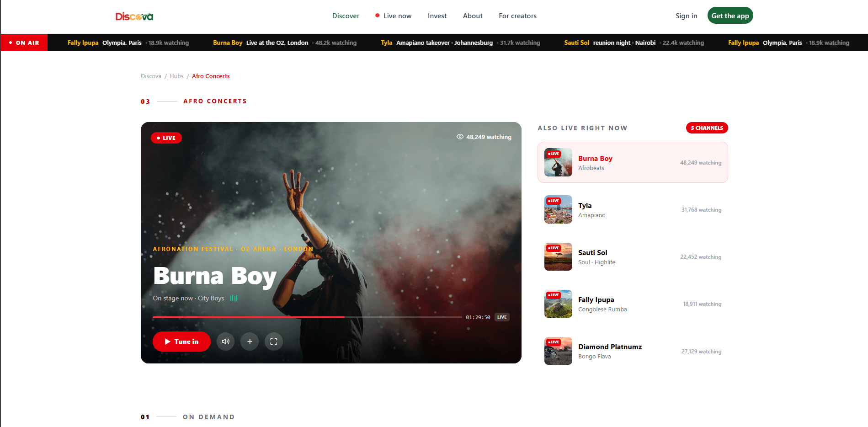This screenshot has height=427, width=868.
Task: Click the ON AIR ticker label
Action: [x=24, y=43]
